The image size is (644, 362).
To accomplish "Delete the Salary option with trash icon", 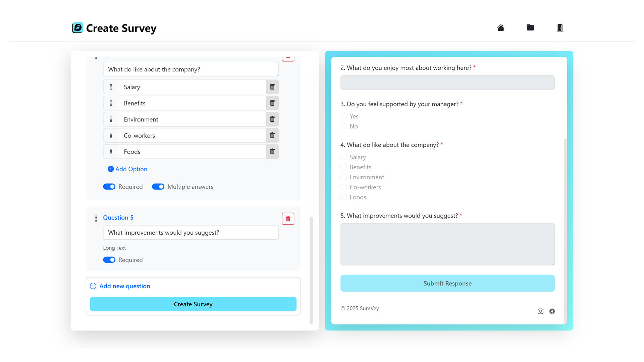I will pos(272,87).
